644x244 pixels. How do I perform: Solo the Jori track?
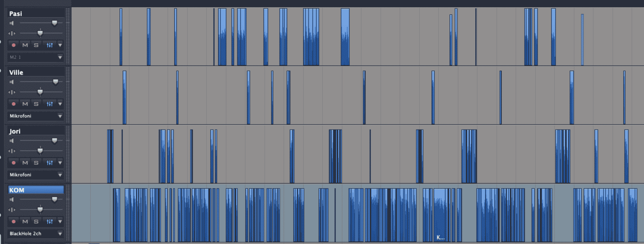(36, 163)
